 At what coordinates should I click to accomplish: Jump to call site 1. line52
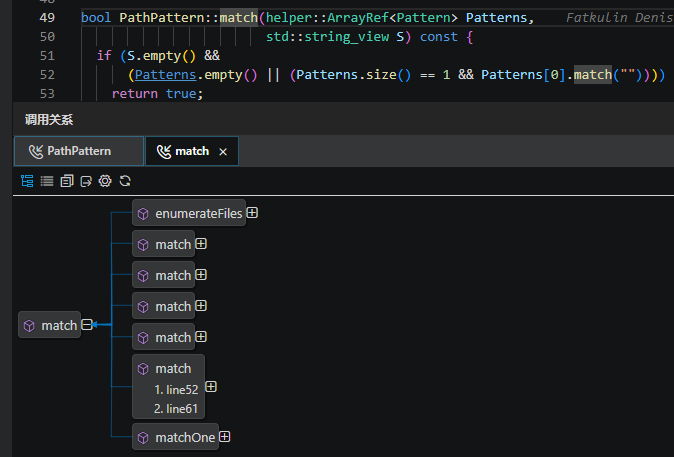176,390
